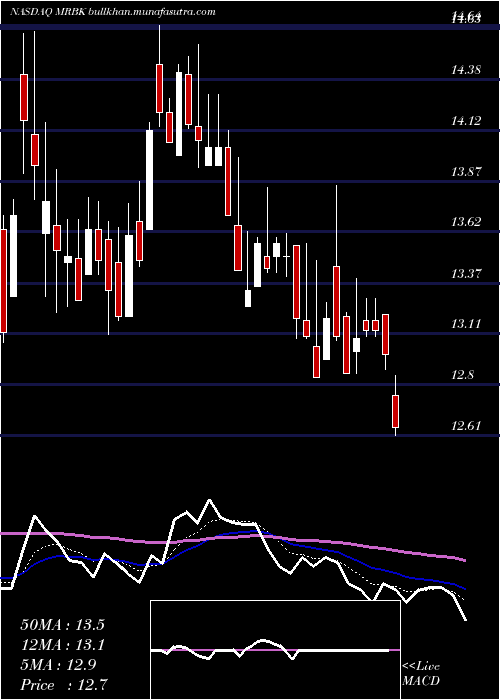Click the 12MA : 13.1 value

[x=62, y=645]
